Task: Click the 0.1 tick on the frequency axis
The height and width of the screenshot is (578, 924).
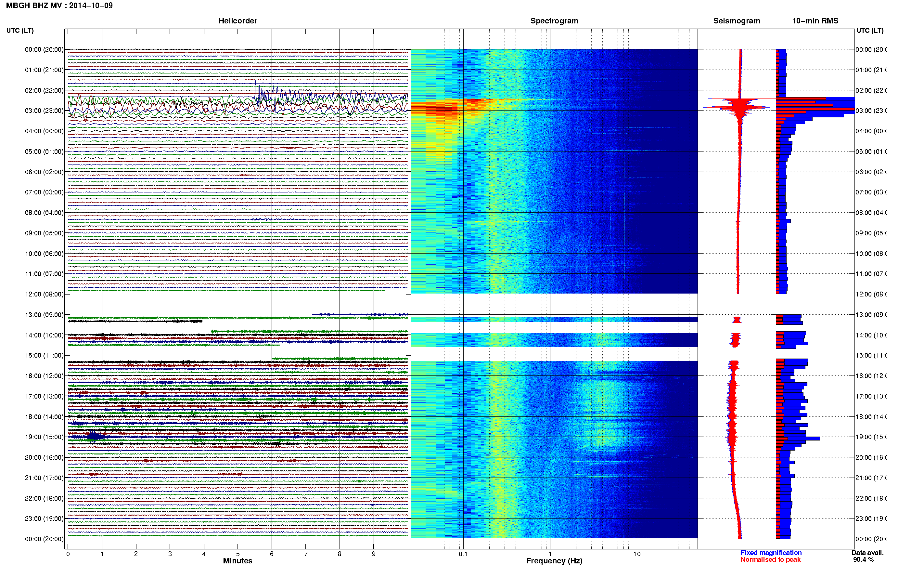Action: pos(463,554)
